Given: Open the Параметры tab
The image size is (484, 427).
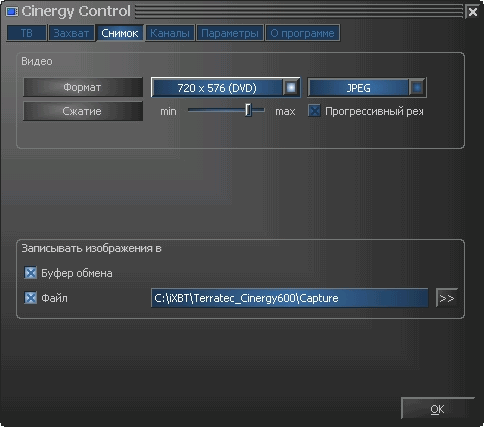Looking at the screenshot, I should [230, 33].
